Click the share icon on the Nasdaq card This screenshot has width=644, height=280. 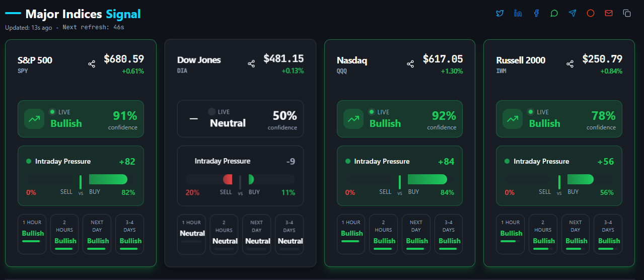point(410,64)
